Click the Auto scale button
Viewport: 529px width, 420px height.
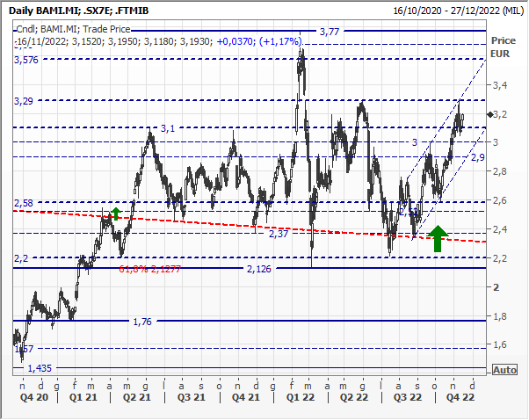pyautogui.click(x=504, y=370)
